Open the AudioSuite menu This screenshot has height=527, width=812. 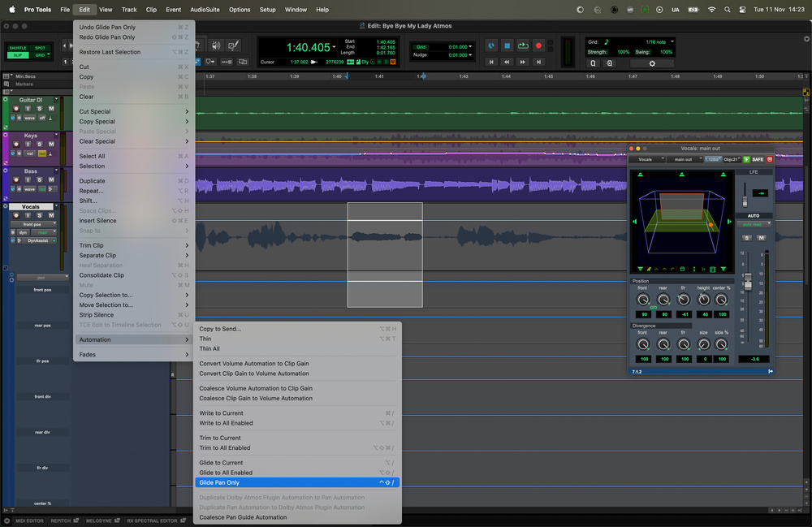pyautogui.click(x=204, y=10)
